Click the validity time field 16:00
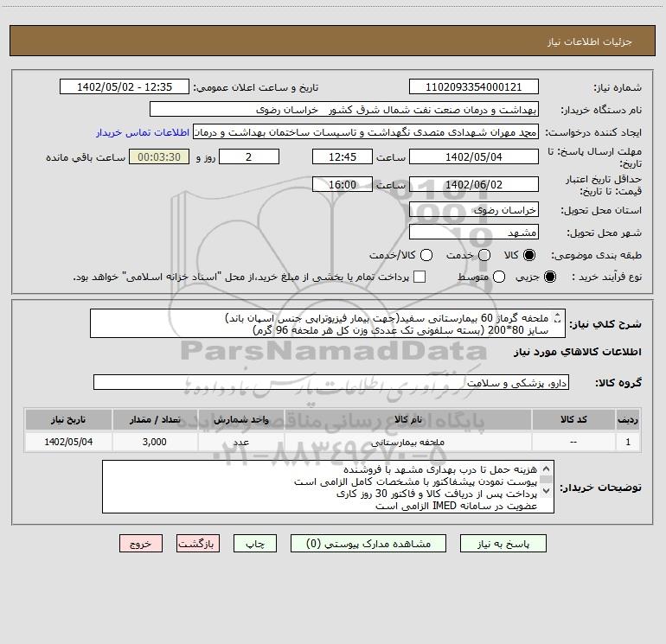Viewport: 666px width, 644px height. pos(343,184)
